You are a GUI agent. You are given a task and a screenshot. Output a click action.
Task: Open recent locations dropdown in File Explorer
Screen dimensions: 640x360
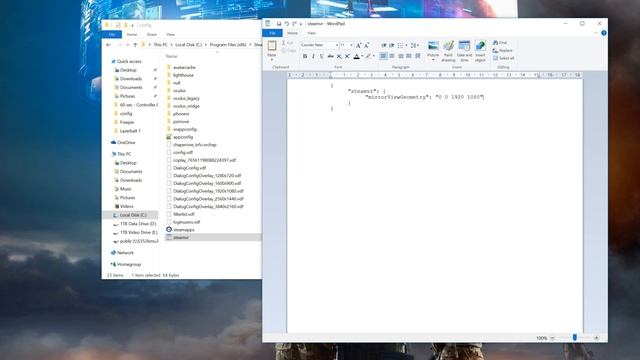point(128,45)
